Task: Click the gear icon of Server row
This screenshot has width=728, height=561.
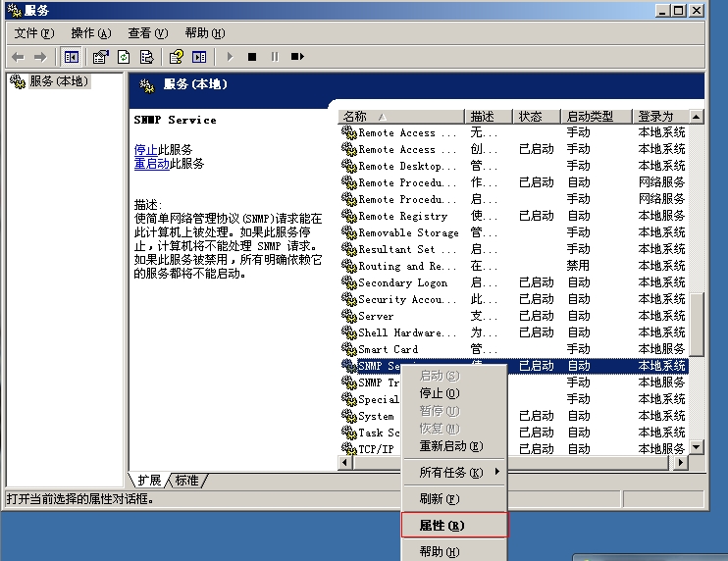Action: pyautogui.click(x=348, y=316)
